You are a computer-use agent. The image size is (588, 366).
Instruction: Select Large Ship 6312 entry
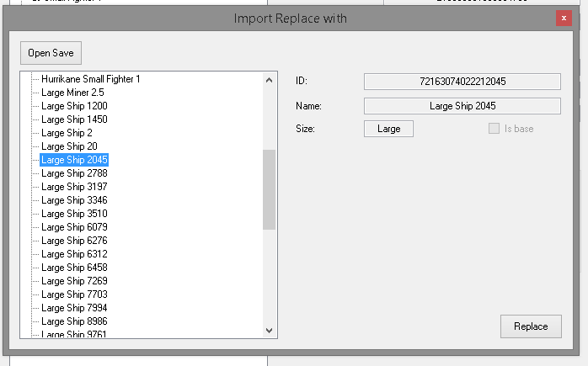click(x=74, y=254)
